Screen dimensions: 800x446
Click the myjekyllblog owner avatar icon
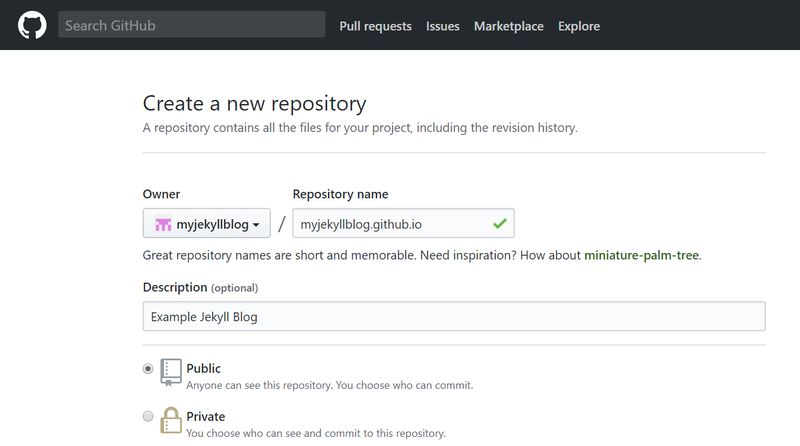point(163,224)
